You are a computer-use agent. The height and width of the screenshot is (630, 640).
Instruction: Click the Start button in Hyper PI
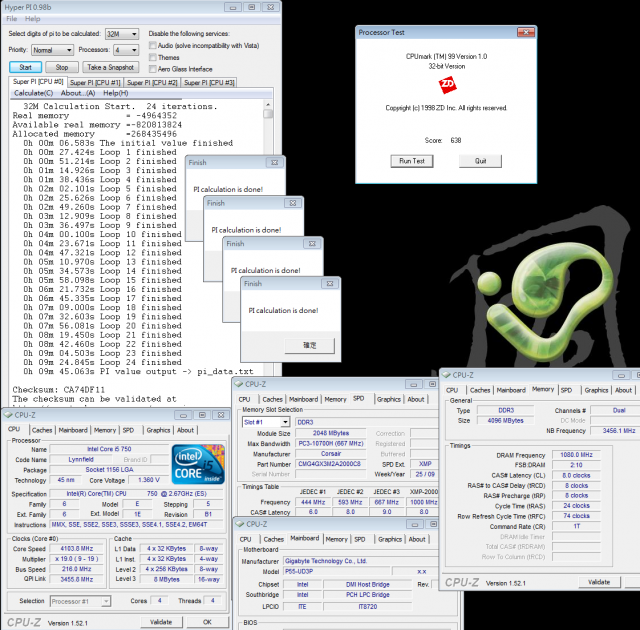25,67
